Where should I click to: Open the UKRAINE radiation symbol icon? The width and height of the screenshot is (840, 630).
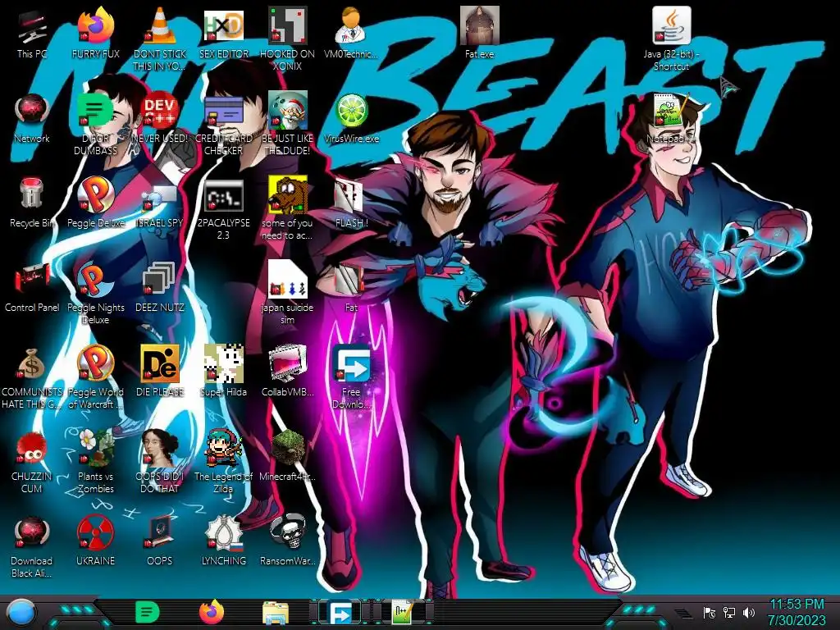(x=95, y=532)
